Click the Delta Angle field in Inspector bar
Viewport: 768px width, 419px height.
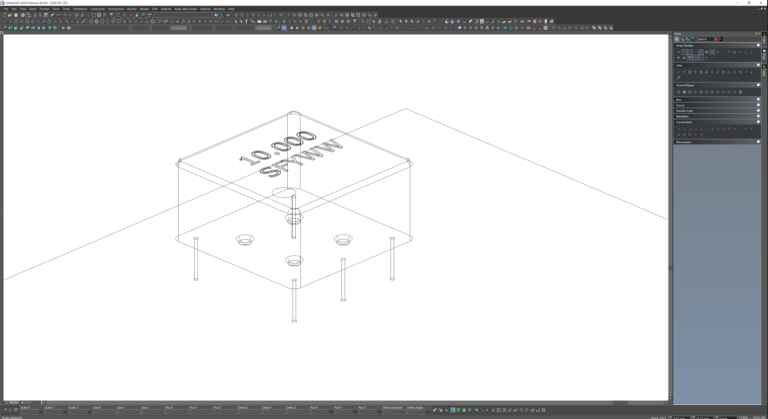coord(417,412)
